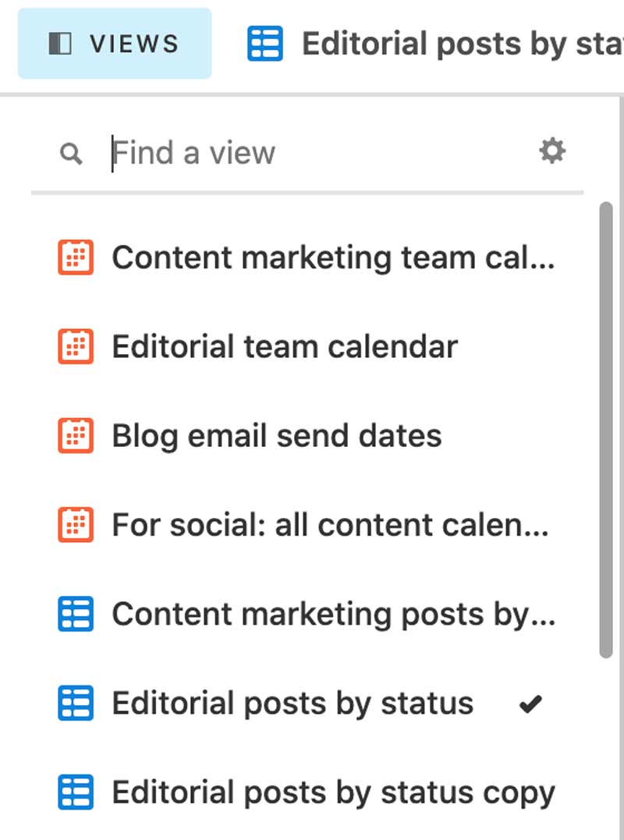Open Content marketing team calendar view
624x840 pixels.
[333, 257]
